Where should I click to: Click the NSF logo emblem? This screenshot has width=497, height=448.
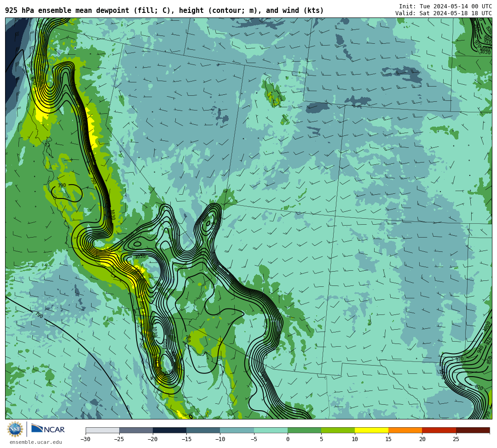tap(15, 430)
